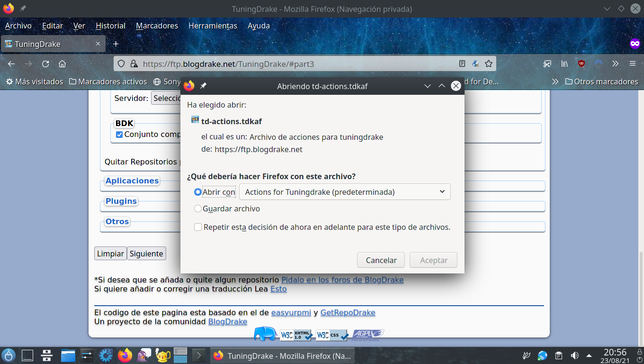This screenshot has height=364, width=644.
Task: Select the 'Guardar archivo' radio option
Action: pos(198,209)
